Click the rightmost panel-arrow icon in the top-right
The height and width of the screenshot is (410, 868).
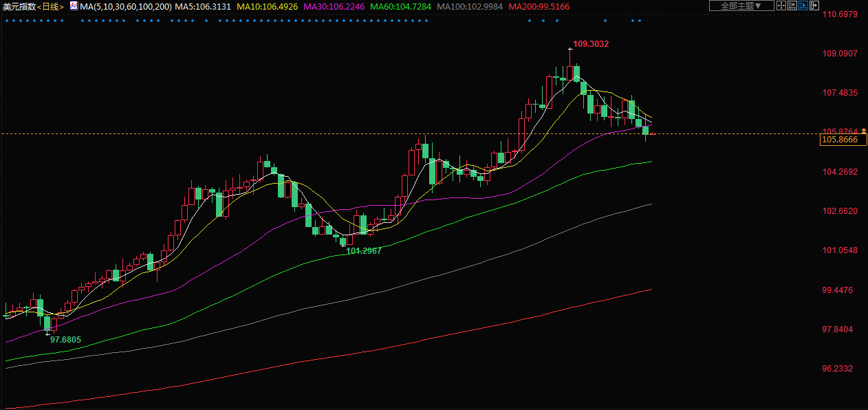coord(814,6)
